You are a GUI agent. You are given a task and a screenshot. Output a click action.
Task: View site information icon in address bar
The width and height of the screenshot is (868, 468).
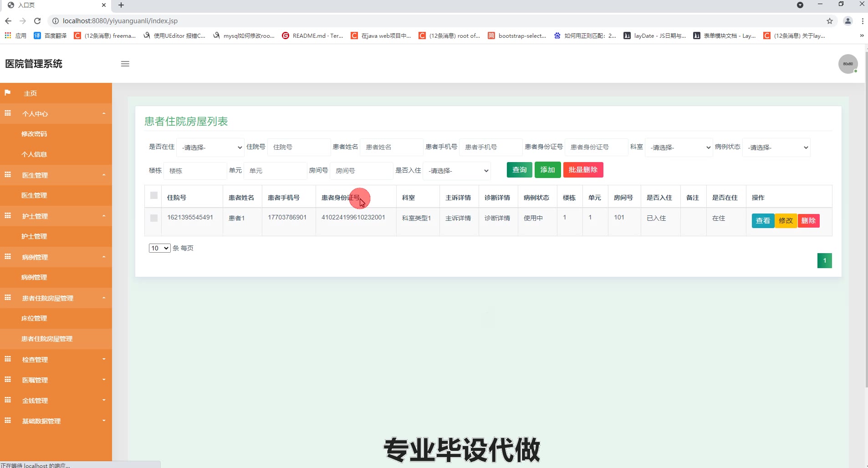[x=56, y=21]
